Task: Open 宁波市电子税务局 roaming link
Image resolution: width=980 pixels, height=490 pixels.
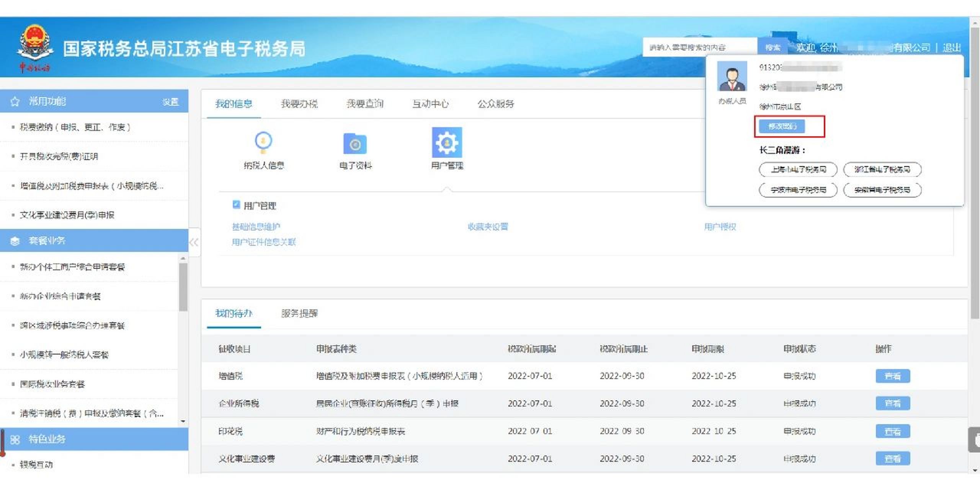Action: (798, 190)
